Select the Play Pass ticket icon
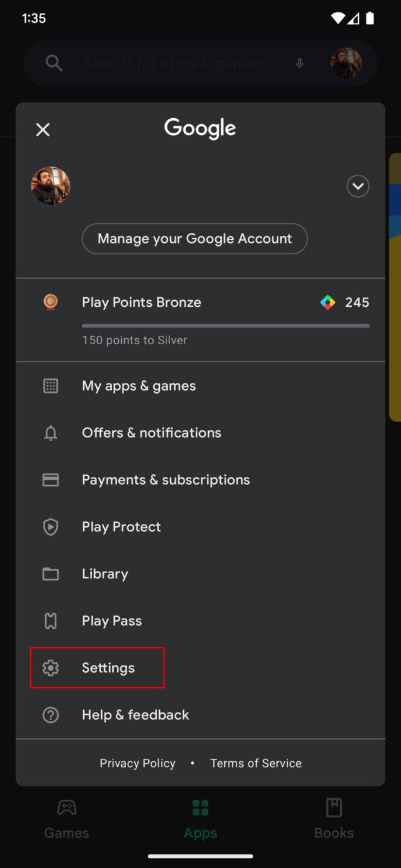Viewport: 401px width, 868px height. (50, 621)
